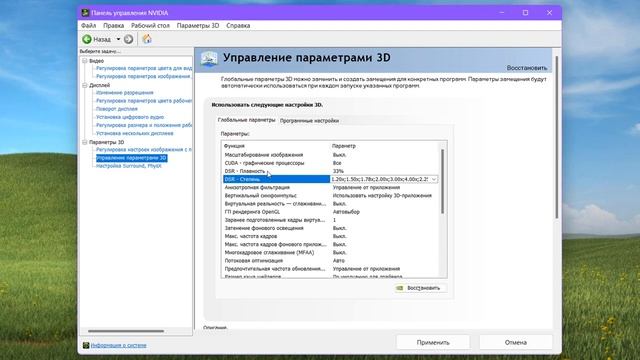640x360 pixels.
Task: Open Установка цифрового аудио task
Action: point(130,117)
